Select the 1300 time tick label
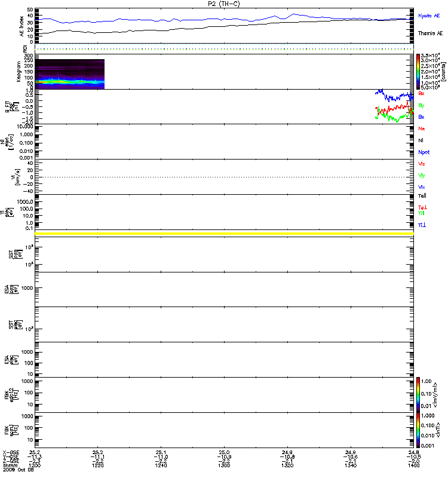The height and width of the screenshot is (478, 448). [224, 465]
